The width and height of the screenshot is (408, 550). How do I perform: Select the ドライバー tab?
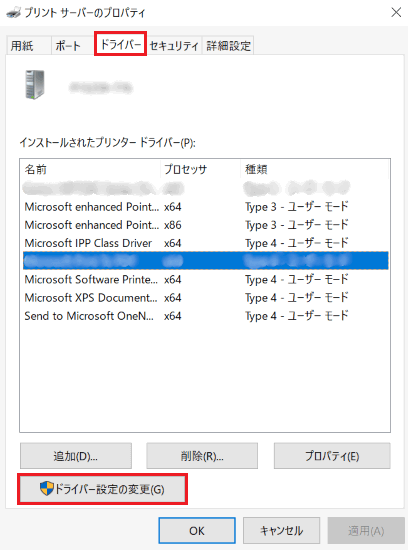(120, 44)
